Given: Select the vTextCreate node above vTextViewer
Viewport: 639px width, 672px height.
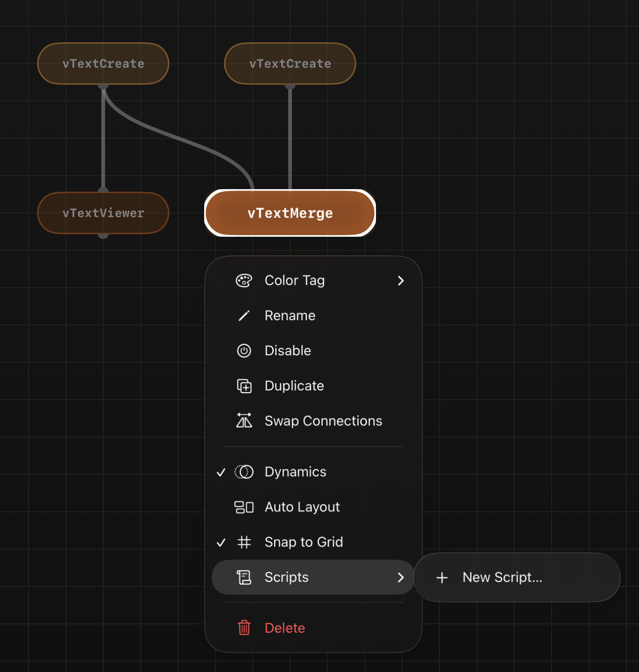Looking at the screenshot, I should (103, 64).
